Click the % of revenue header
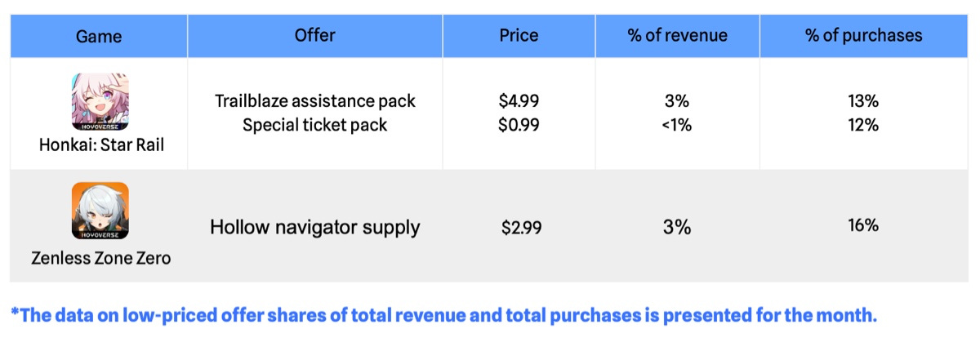This screenshot has height=347, width=980. click(677, 36)
